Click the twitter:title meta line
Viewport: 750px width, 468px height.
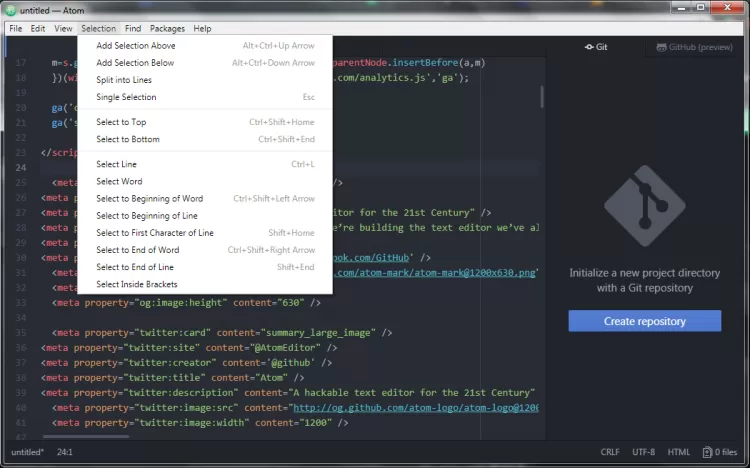point(173,378)
